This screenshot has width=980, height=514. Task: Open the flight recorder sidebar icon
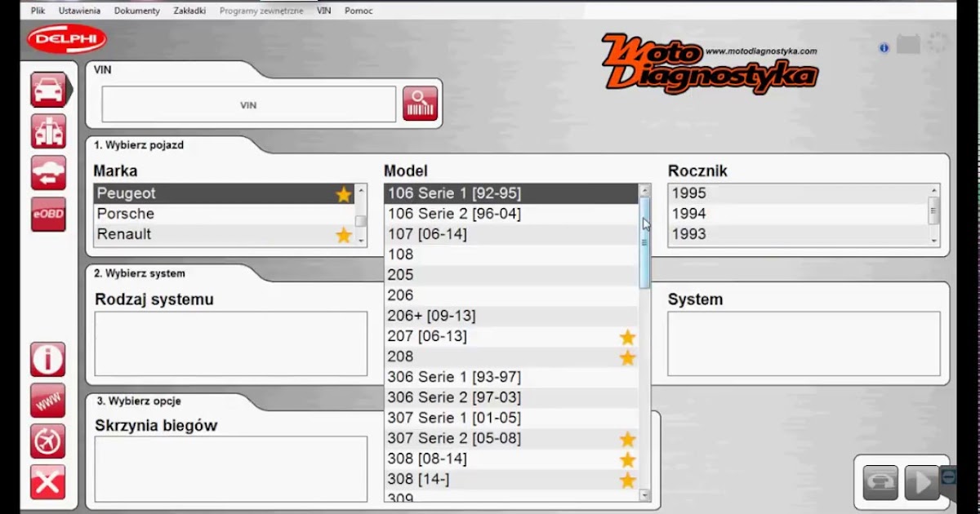pyautogui.click(x=48, y=441)
